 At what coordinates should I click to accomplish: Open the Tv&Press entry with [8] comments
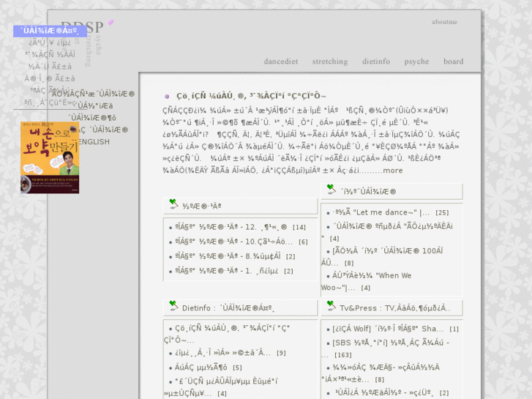coord(381,373)
